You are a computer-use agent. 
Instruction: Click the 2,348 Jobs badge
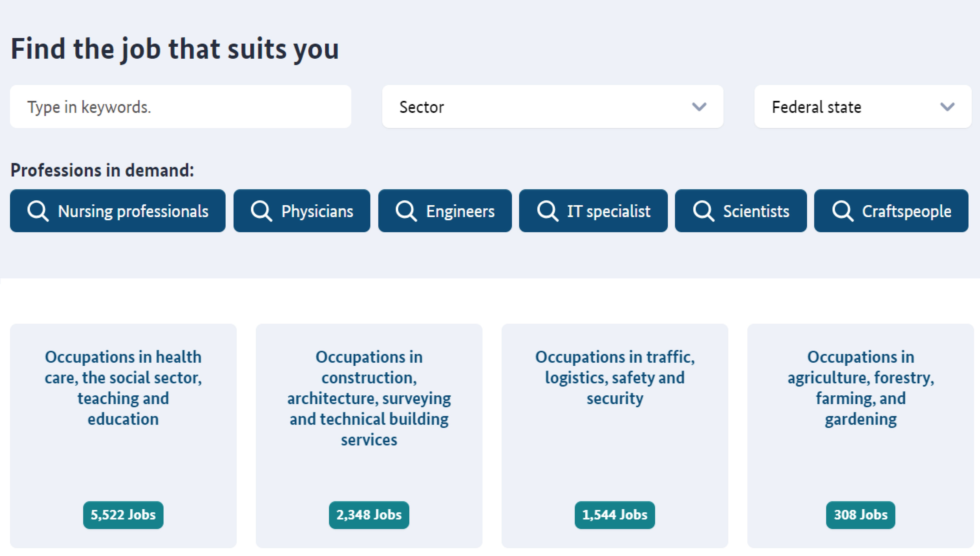369,515
